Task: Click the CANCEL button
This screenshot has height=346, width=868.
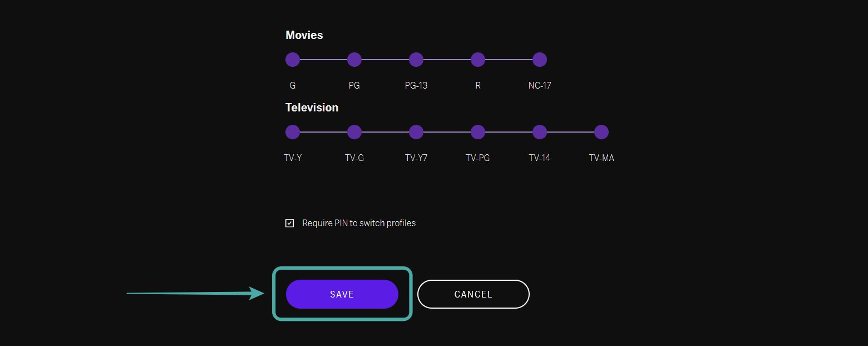Action: point(473,294)
